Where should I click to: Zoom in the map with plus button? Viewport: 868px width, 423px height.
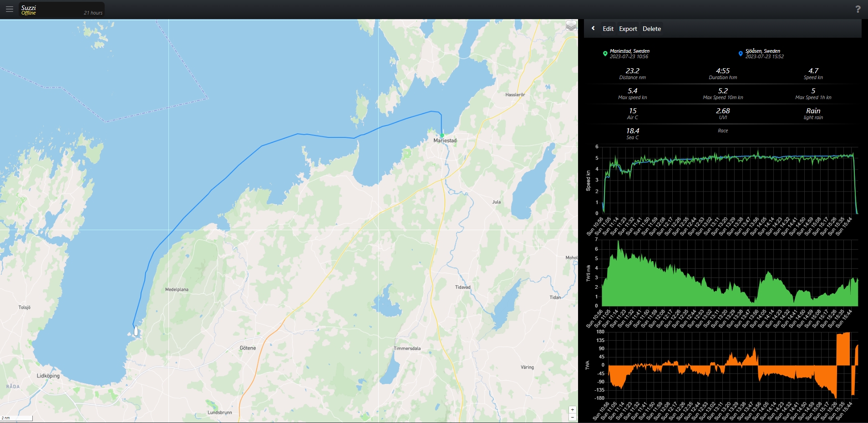pos(572,410)
